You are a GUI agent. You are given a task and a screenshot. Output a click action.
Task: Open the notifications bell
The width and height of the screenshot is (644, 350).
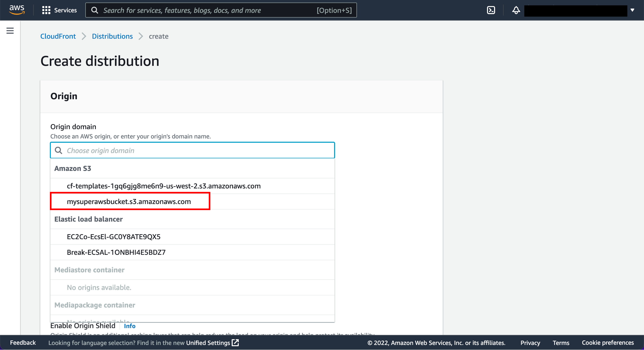click(516, 10)
